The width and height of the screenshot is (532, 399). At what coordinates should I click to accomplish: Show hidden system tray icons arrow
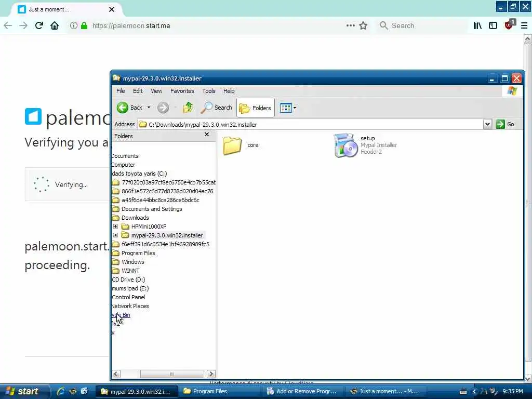point(474,392)
